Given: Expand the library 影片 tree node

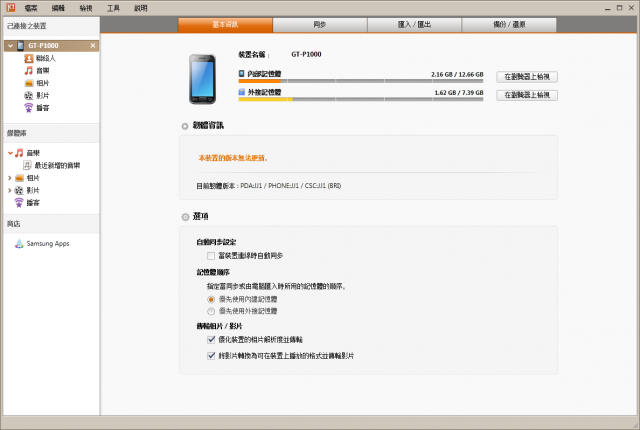Looking at the screenshot, I should (10, 190).
